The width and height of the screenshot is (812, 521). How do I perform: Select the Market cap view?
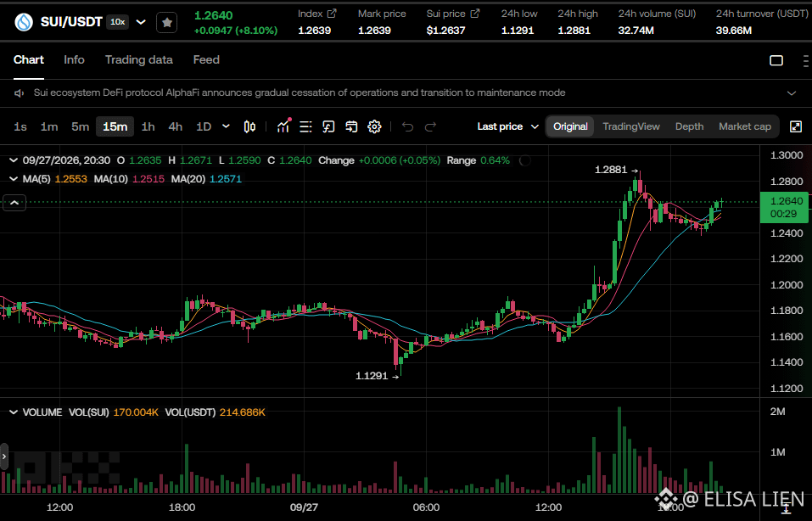(x=745, y=127)
